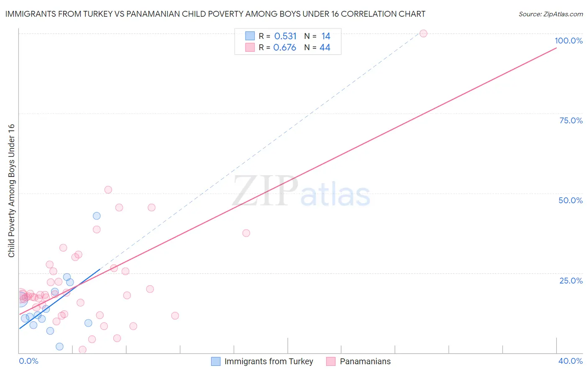The image size is (588, 373).
Task: Click the blue Immigrants from Turkey legend swatch
Action: pyautogui.click(x=215, y=361)
